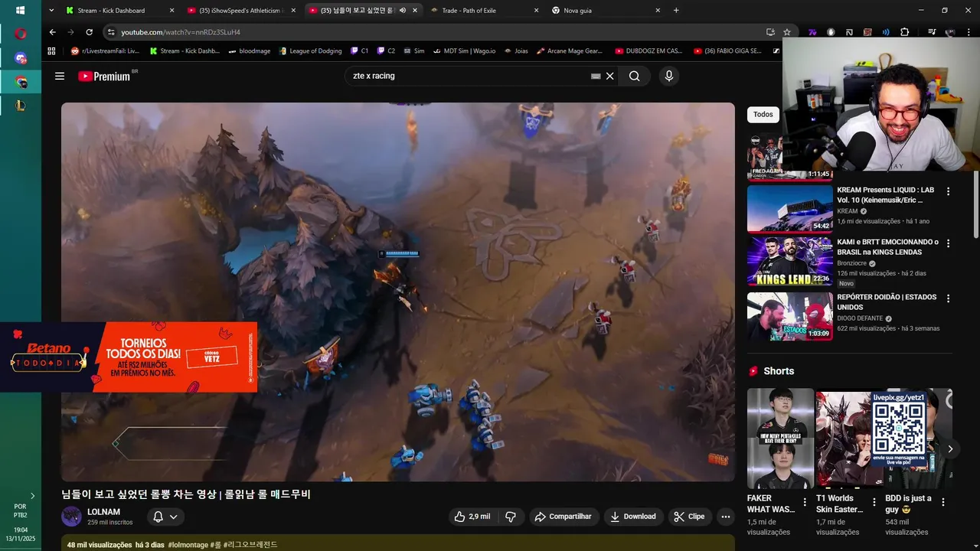Open options for T1 Worlds Skin short
The width and height of the screenshot is (980, 551).
coord(874,503)
